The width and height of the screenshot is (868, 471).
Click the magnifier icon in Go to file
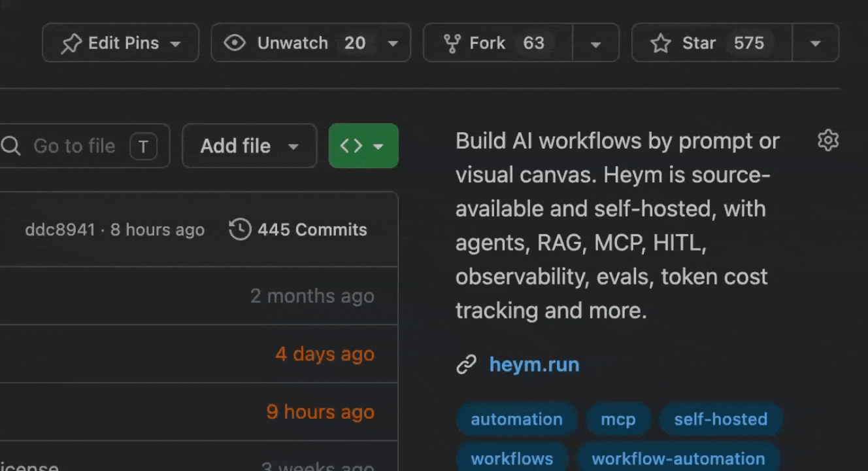(x=11, y=146)
